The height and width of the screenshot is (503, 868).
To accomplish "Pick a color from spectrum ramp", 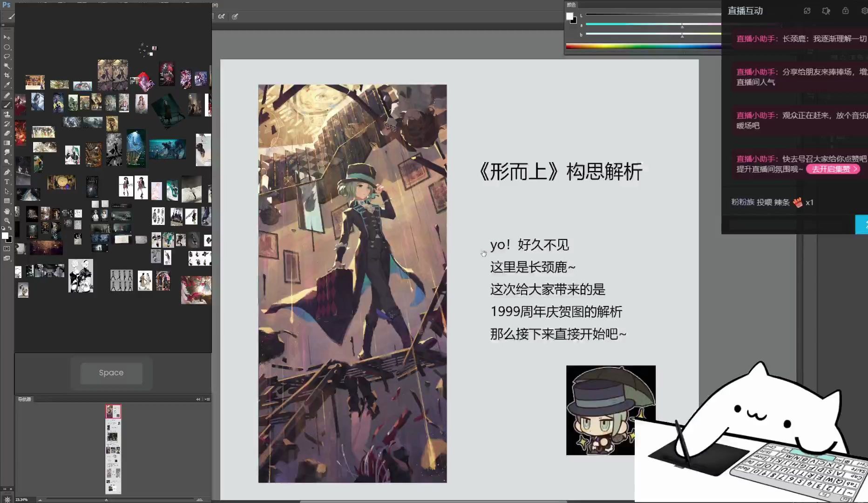I will 644,46.
